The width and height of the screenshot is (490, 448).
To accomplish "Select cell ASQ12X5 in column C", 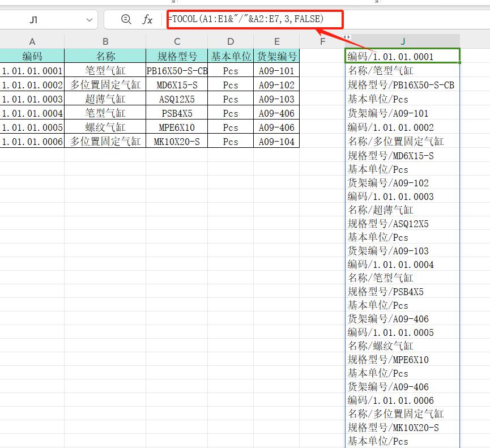I will [x=177, y=99].
